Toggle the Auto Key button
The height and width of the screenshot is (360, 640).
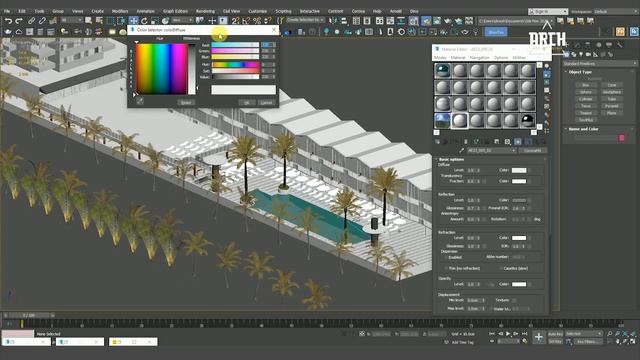click(555, 334)
